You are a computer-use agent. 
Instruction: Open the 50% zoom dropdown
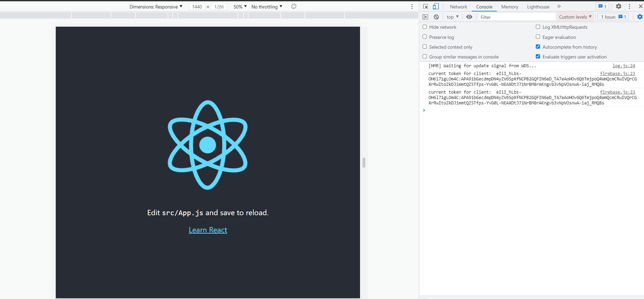click(240, 7)
